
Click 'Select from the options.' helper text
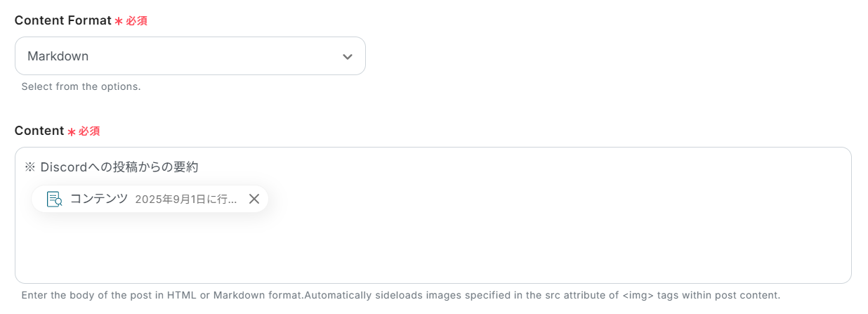pos(81,86)
